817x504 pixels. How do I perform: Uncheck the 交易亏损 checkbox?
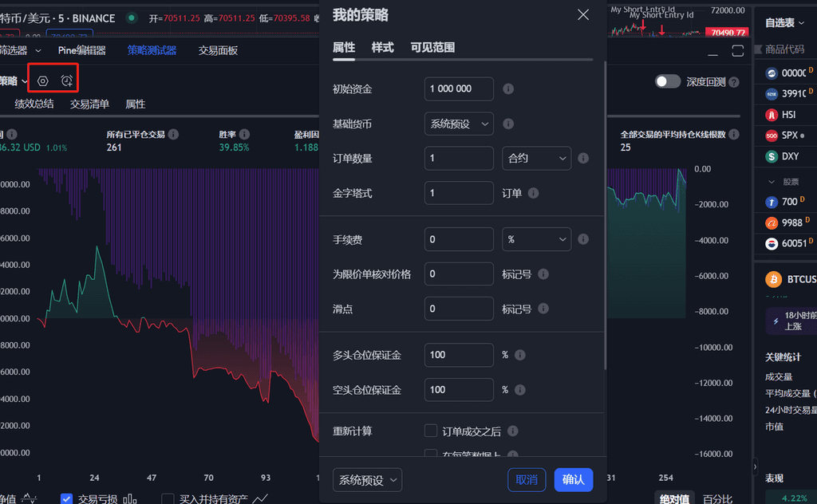coord(67,498)
